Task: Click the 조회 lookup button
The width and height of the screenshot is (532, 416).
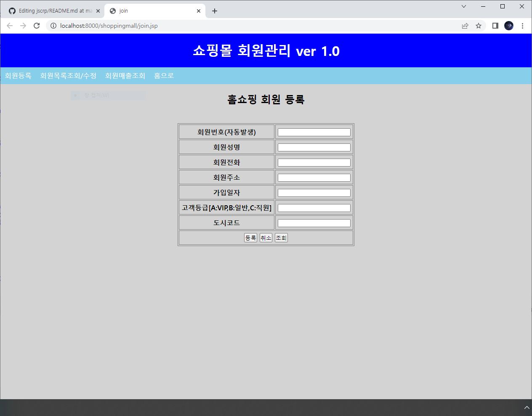Action: click(x=281, y=237)
